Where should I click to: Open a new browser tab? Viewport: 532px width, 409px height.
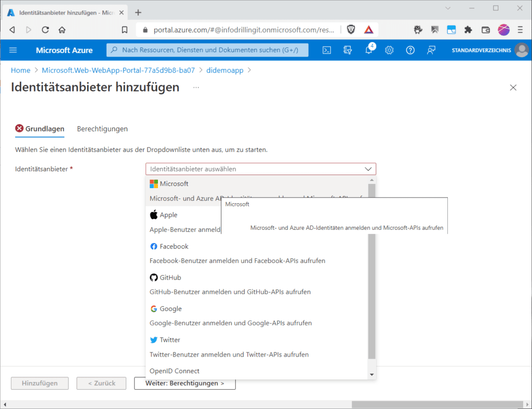pyautogui.click(x=138, y=12)
